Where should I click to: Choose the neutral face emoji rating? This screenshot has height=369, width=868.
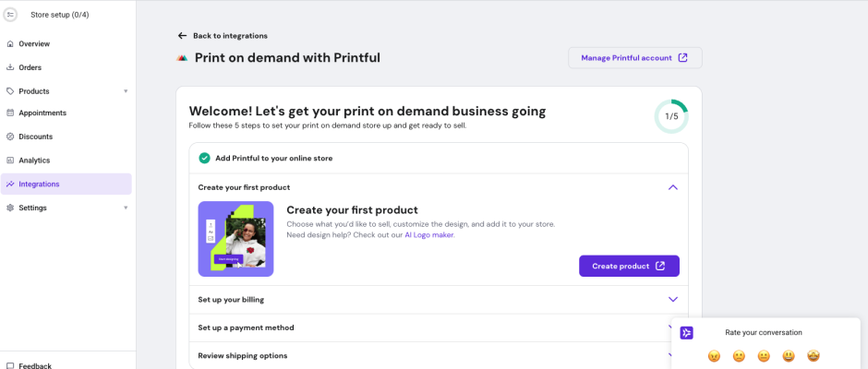coord(764,356)
